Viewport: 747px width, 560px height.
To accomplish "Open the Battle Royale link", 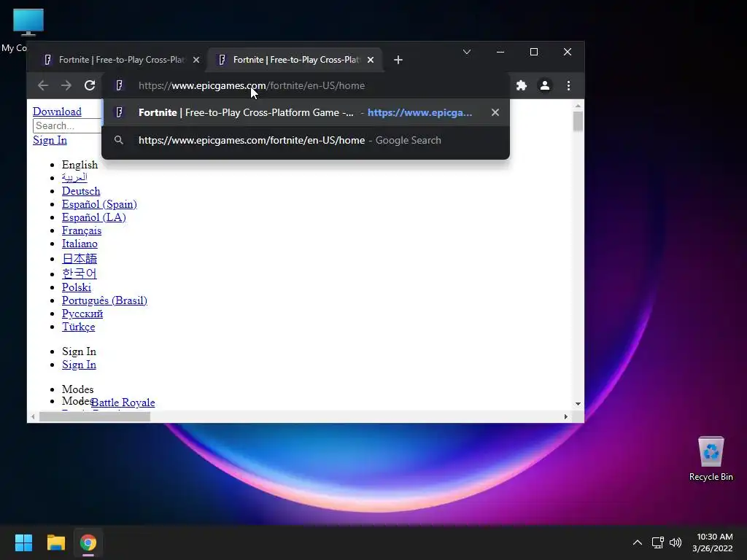I will point(123,402).
